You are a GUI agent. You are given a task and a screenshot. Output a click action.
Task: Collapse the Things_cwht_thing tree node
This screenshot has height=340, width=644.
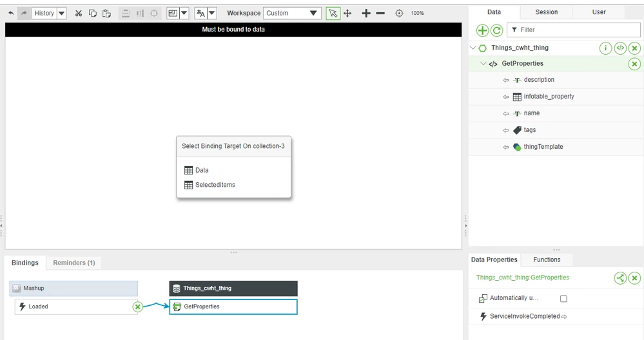pos(473,48)
